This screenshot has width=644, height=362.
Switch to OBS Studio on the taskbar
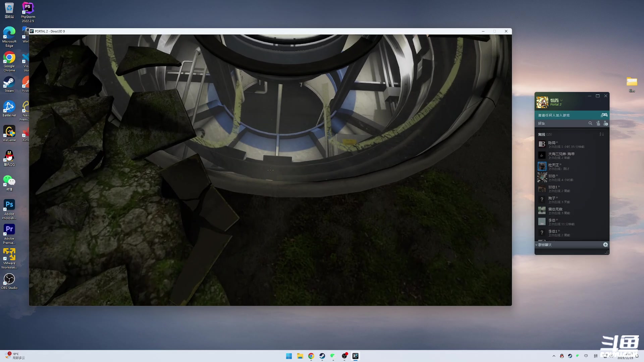click(344, 356)
